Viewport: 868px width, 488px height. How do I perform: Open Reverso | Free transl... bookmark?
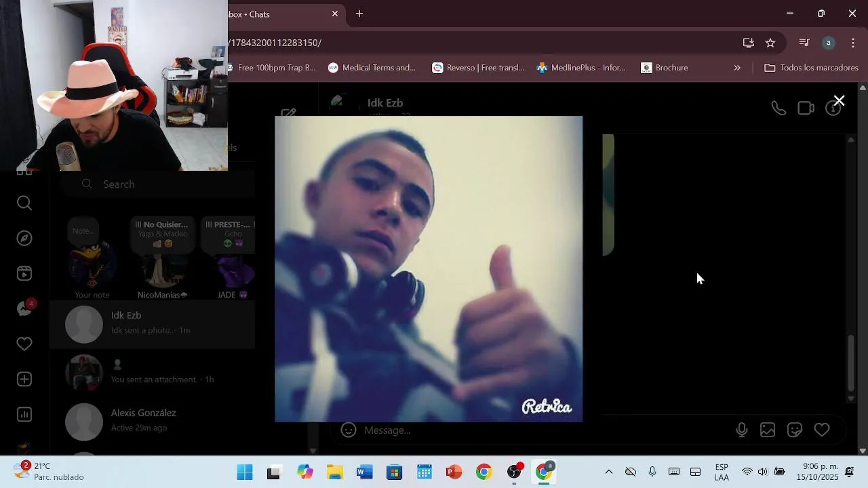coord(479,68)
